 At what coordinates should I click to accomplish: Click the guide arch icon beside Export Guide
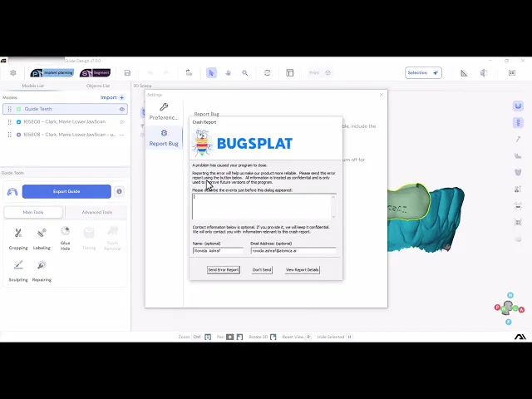coord(12,192)
